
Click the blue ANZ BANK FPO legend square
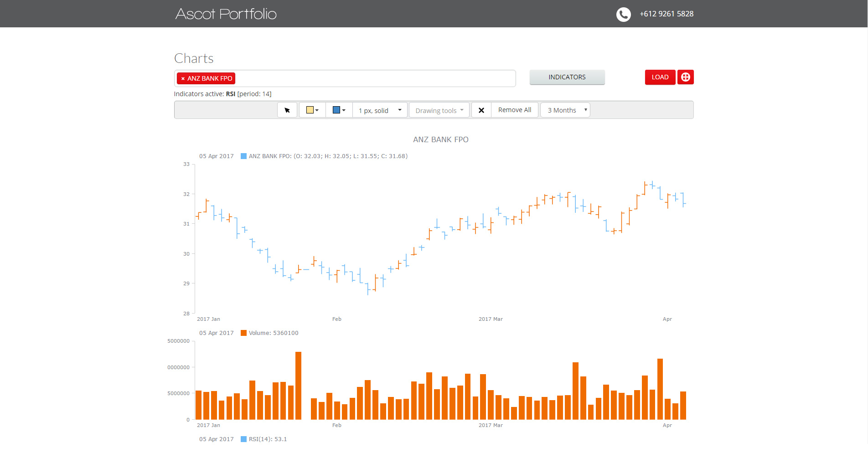click(243, 156)
